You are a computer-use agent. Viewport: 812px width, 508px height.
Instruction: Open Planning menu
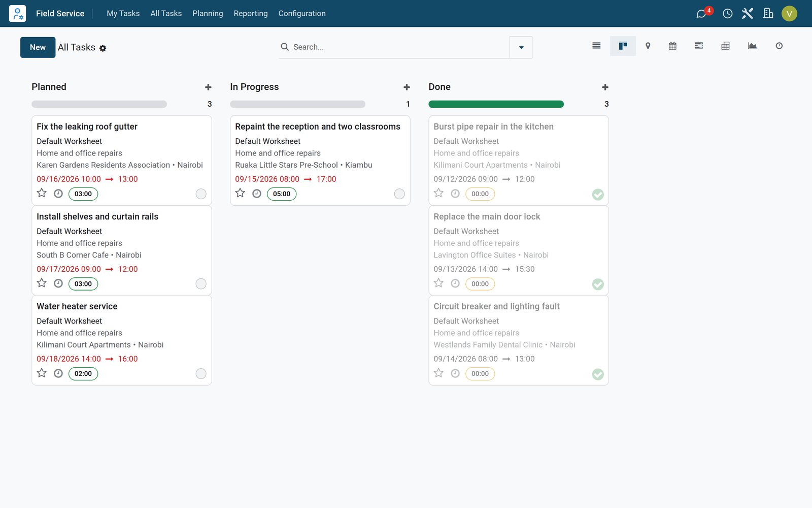208,13
